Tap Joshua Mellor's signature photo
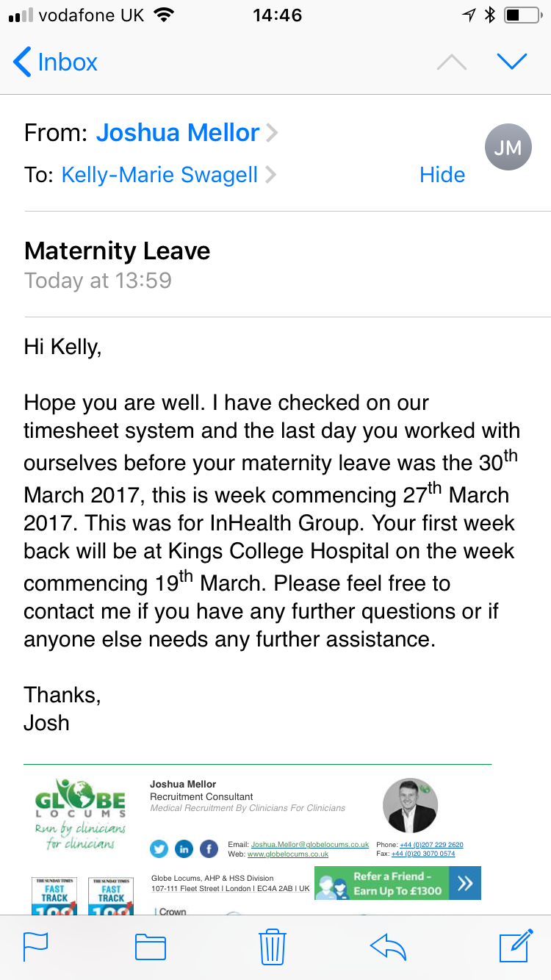The width and height of the screenshot is (551, 980). coord(411,805)
